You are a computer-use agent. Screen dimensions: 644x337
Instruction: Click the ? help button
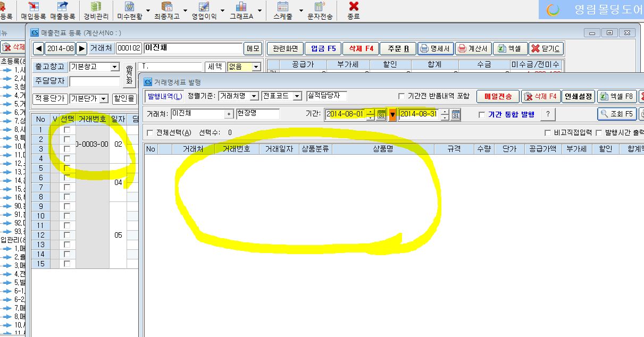pyautogui.click(x=548, y=114)
